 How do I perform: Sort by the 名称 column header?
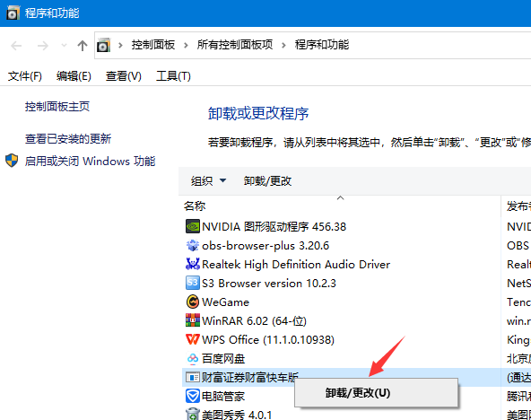click(195, 206)
